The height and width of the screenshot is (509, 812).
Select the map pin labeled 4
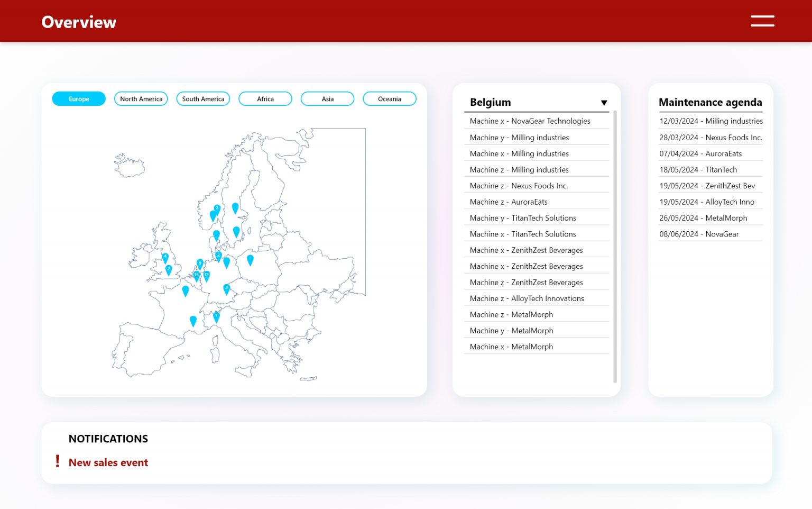coord(165,258)
